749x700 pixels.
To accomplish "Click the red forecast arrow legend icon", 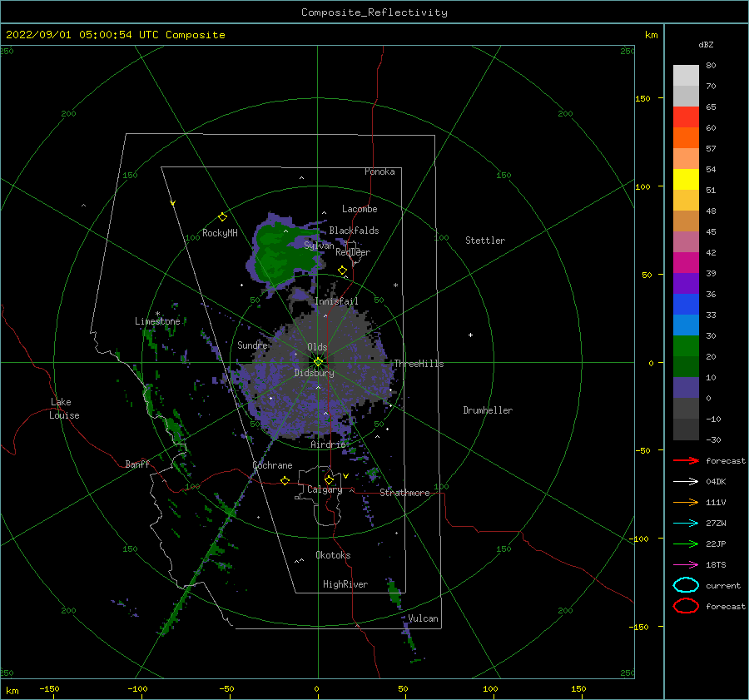I will coord(686,460).
